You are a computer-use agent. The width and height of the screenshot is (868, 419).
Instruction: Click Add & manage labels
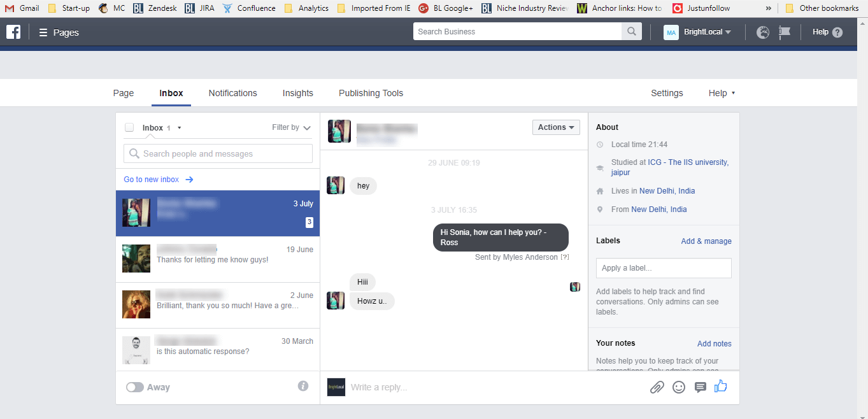[x=706, y=241]
